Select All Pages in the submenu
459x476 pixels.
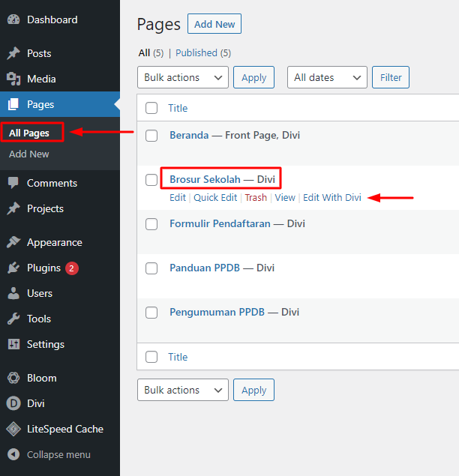pos(29,133)
